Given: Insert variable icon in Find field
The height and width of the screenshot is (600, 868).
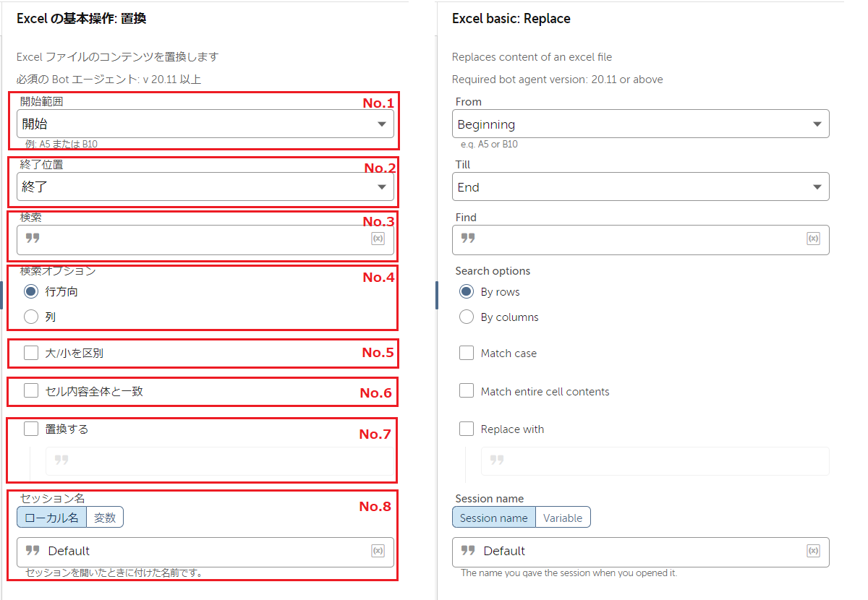Looking at the screenshot, I should tap(813, 239).
